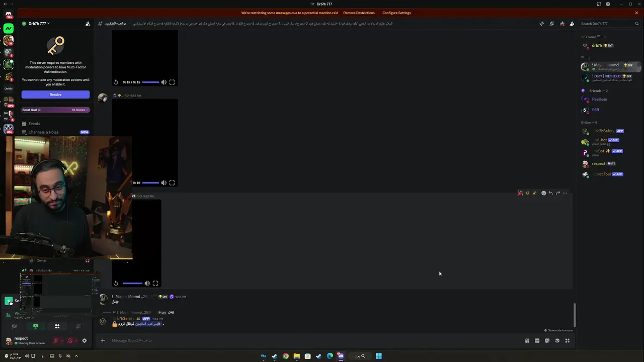
Task: Open Chrome from the taskbar
Action: [x=285, y=356]
